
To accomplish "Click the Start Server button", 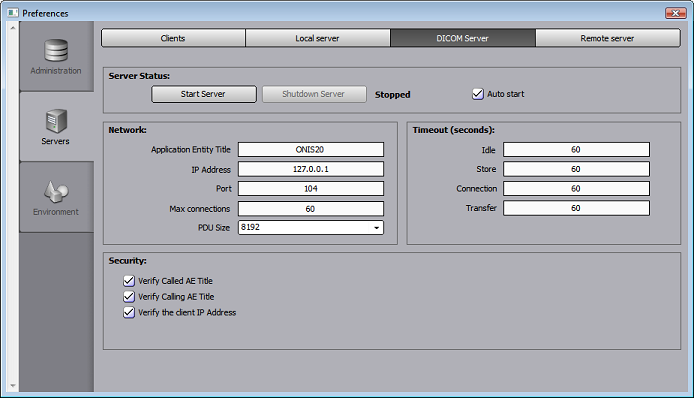I will 204,94.
